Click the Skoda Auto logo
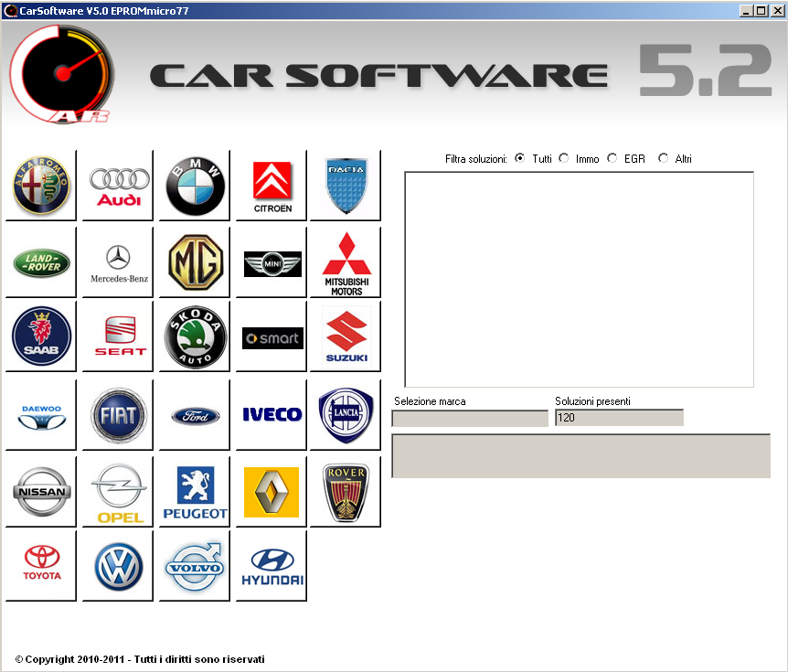Viewport: 788px width, 672px height. click(x=195, y=336)
